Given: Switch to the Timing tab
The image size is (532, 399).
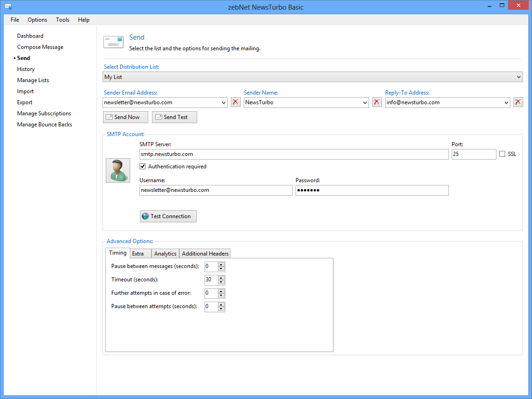Looking at the screenshot, I should [x=117, y=253].
